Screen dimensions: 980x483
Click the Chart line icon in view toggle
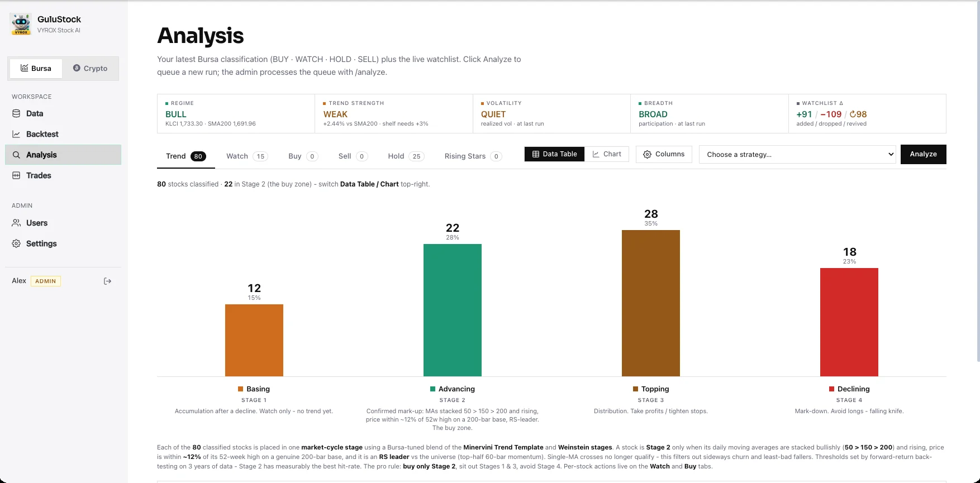(x=596, y=154)
